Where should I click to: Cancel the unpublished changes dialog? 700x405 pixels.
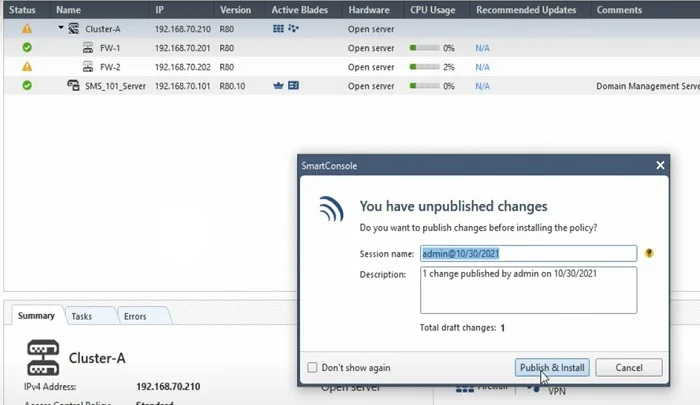[x=629, y=367]
